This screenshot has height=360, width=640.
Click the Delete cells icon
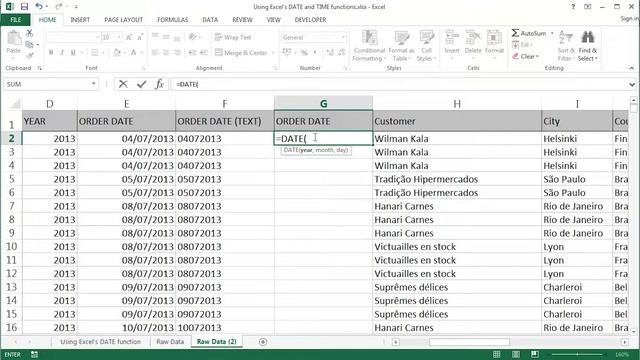pyautogui.click(x=473, y=38)
